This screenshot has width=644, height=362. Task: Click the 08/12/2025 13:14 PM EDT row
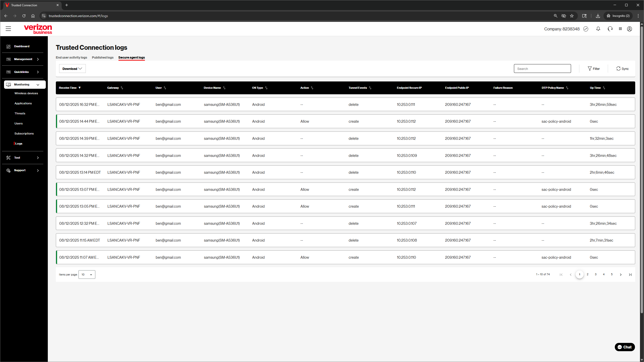345,172
